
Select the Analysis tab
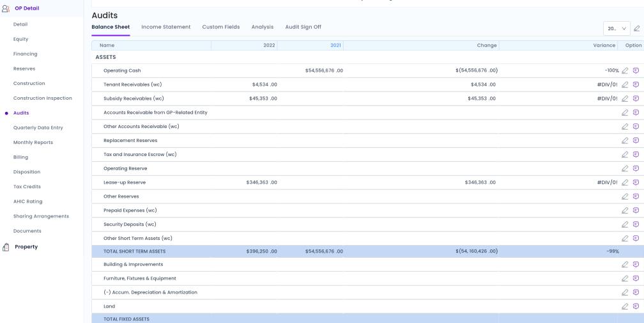pyautogui.click(x=262, y=27)
